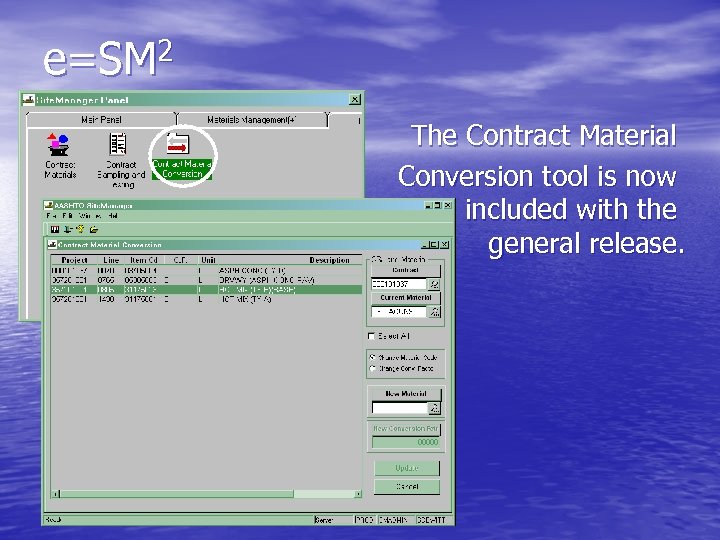
Task: Close the Contract Material Conversion window
Action: point(444,245)
